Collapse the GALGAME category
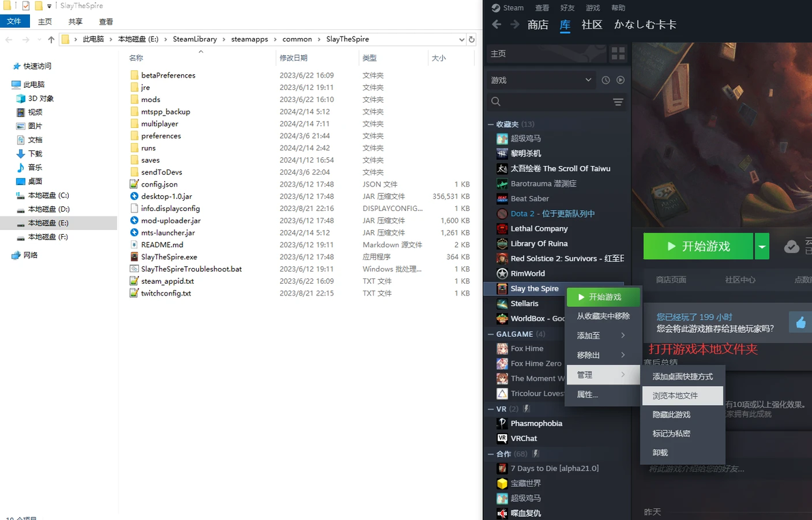The width and height of the screenshot is (812, 520). [490, 334]
